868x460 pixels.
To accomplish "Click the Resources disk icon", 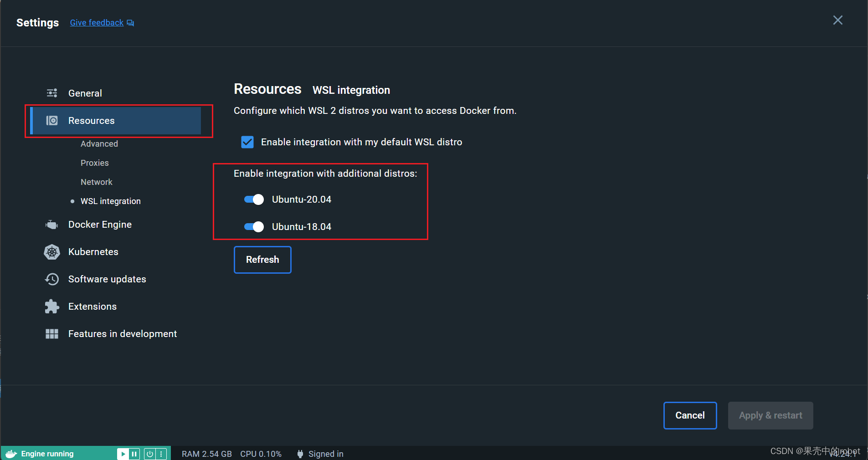I will click(52, 121).
